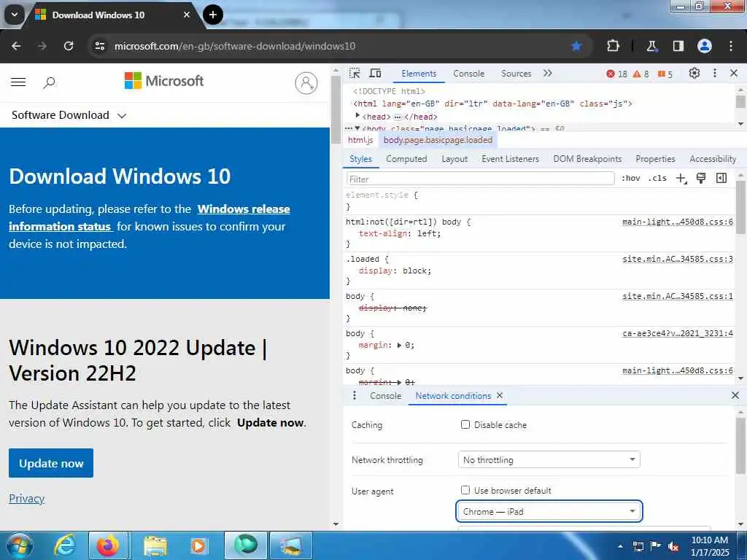Open the Computed pane tab

[406, 159]
